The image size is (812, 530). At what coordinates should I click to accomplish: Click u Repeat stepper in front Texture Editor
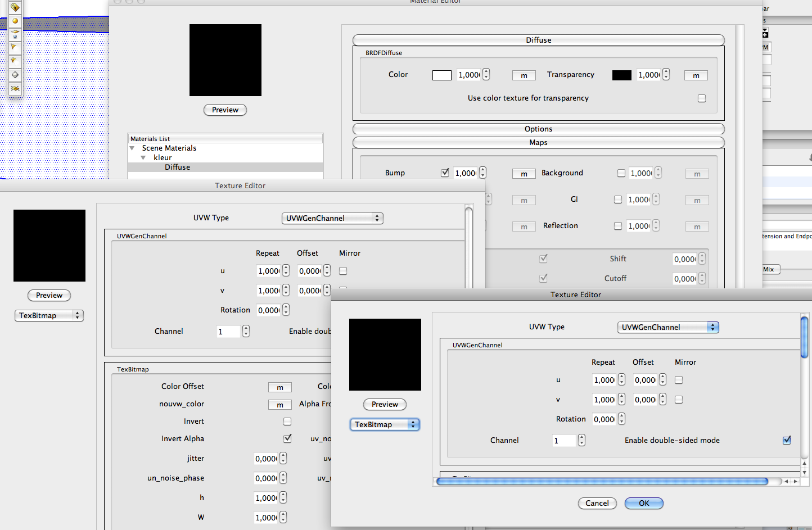click(621, 379)
